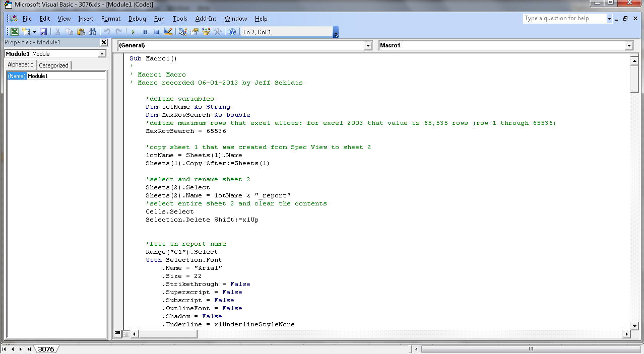Screen dimensions: 644x354
Task: Open the Debug menu
Action: (137, 19)
